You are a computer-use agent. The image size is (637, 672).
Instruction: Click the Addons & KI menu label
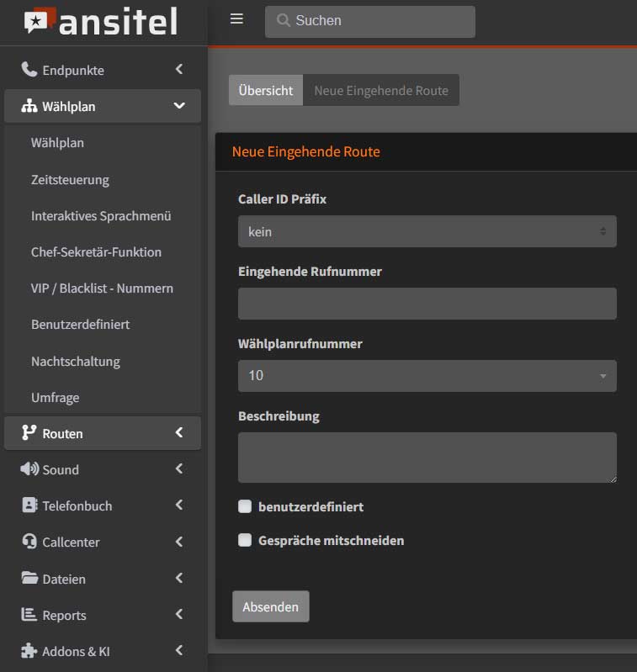coord(76,652)
